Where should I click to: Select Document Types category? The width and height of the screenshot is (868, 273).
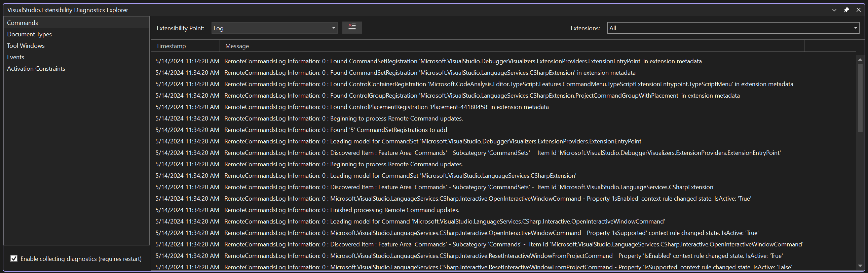click(x=77, y=34)
